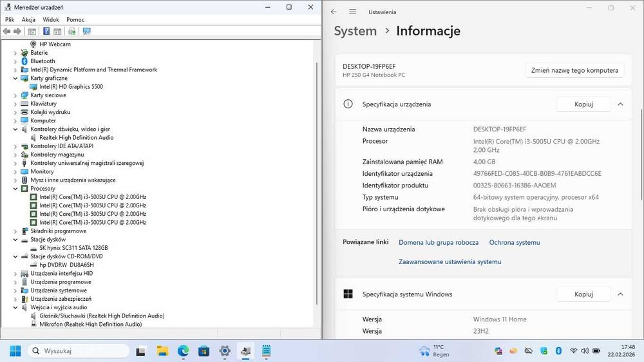Click Kopiuj for Specyfikacja urządzenia
This screenshot has height=362, width=644.
click(x=583, y=104)
